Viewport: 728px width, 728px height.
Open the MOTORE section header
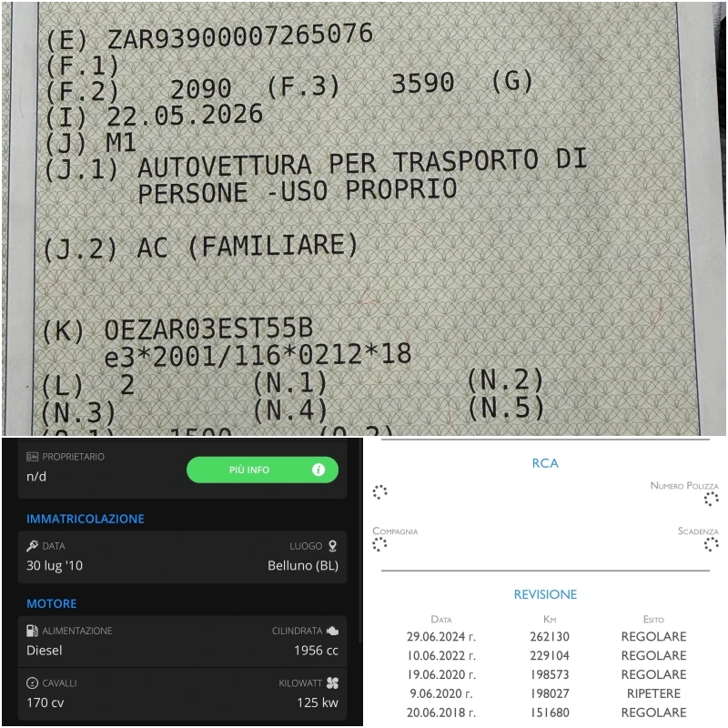(x=52, y=603)
